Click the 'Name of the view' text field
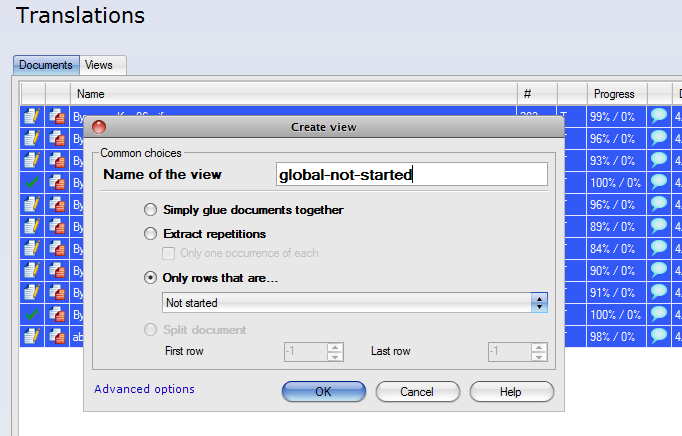682x436 pixels. (411, 174)
